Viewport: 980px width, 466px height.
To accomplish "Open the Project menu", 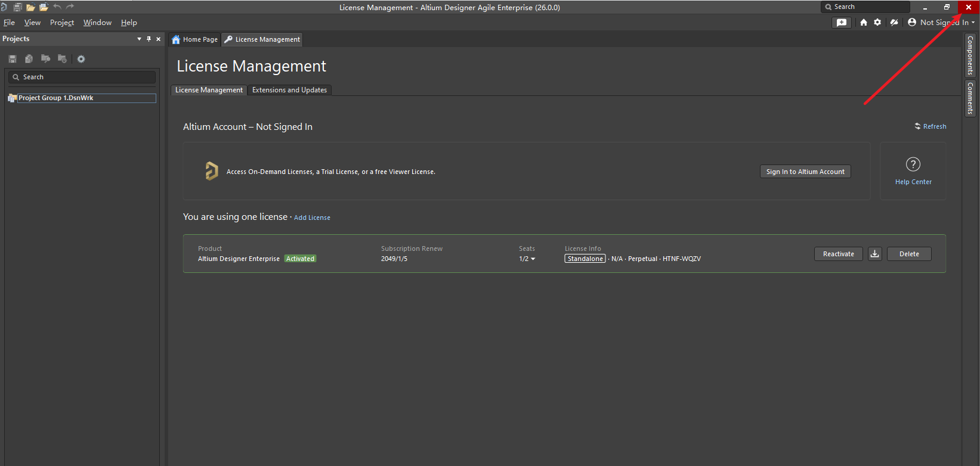I will tap(62, 23).
